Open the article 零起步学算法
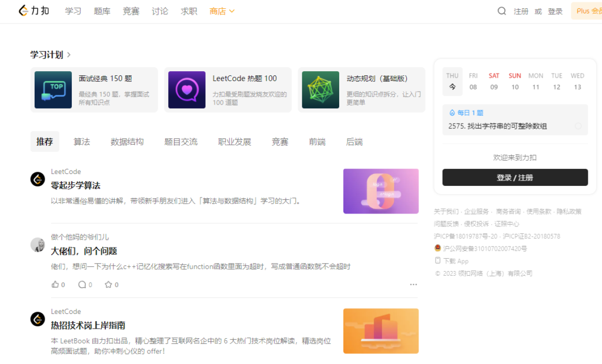Image resolution: width=602 pixels, height=364 pixels. pos(76,185)
